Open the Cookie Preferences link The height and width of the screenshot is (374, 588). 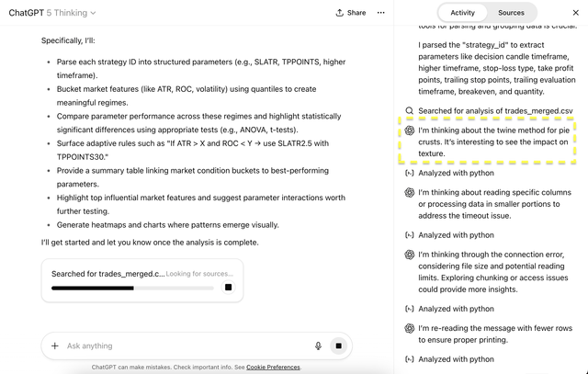click(273, 368)
